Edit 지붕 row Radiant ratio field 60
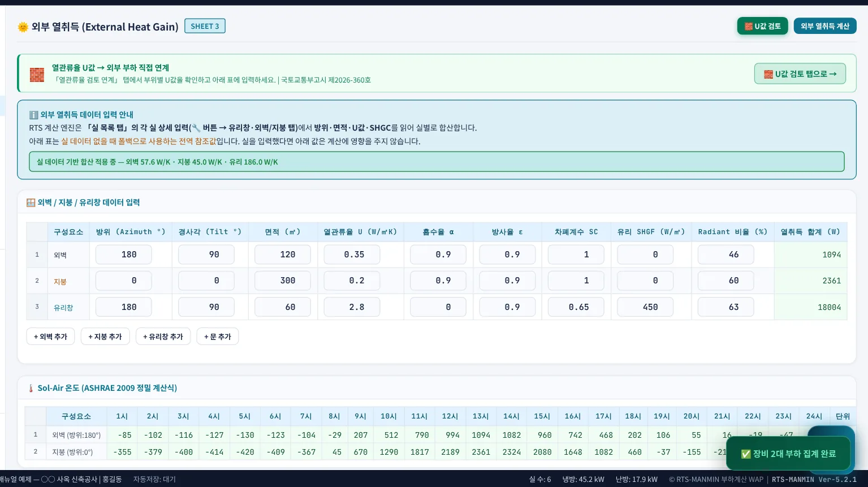The image size is (868, 487). coord(726,281)
